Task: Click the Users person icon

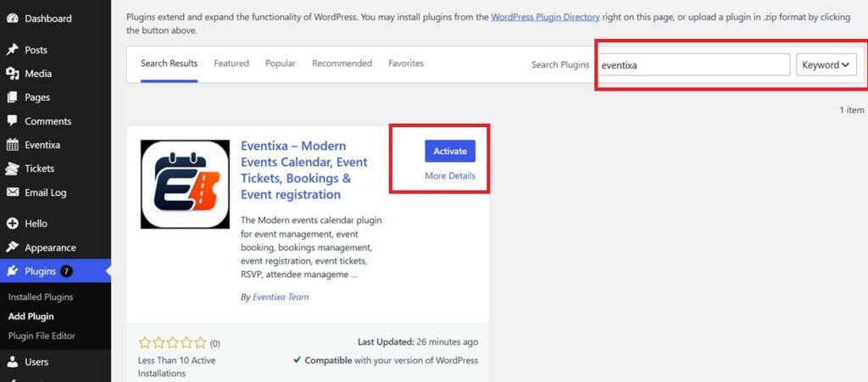Action: tap(12, 362)
